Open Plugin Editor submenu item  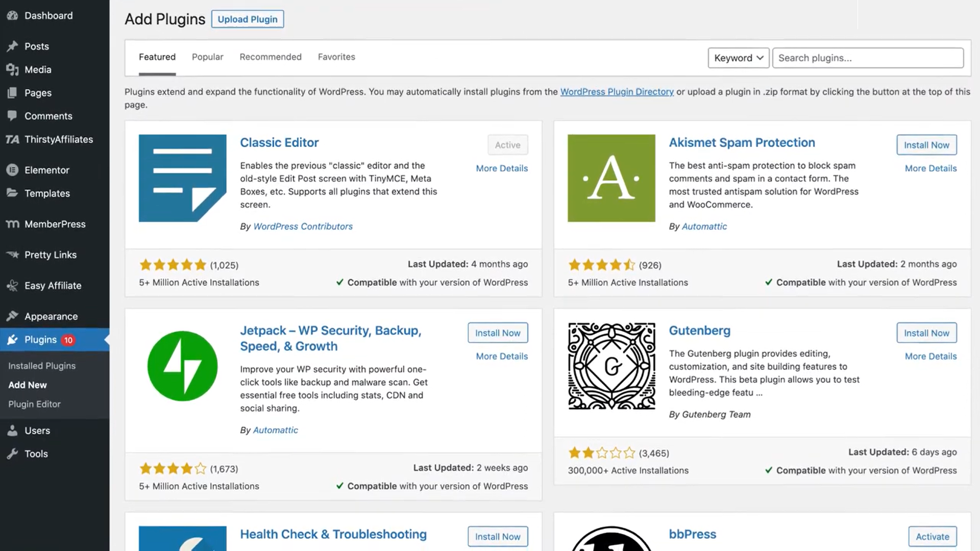(34, 404)
